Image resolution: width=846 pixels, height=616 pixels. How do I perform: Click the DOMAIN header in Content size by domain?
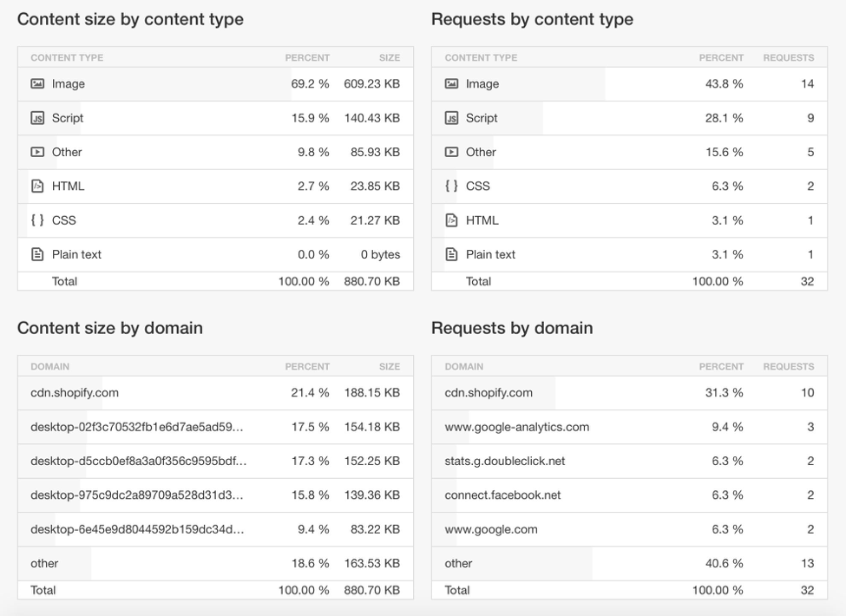49,367
